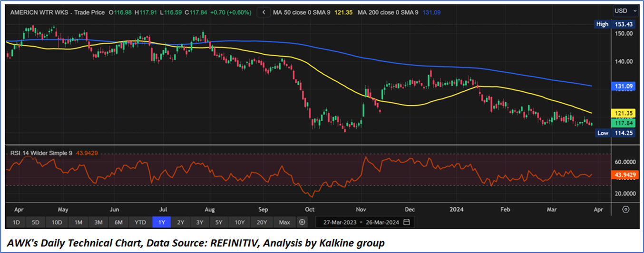Click the Aug label on the time axis

[209, 209]
